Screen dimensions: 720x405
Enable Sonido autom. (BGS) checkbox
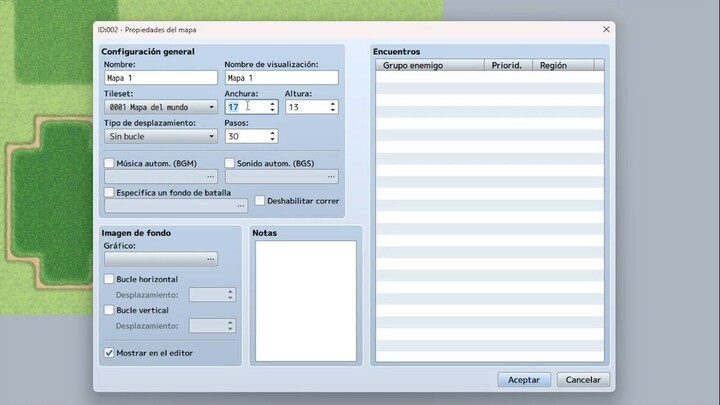coord(230,163)
